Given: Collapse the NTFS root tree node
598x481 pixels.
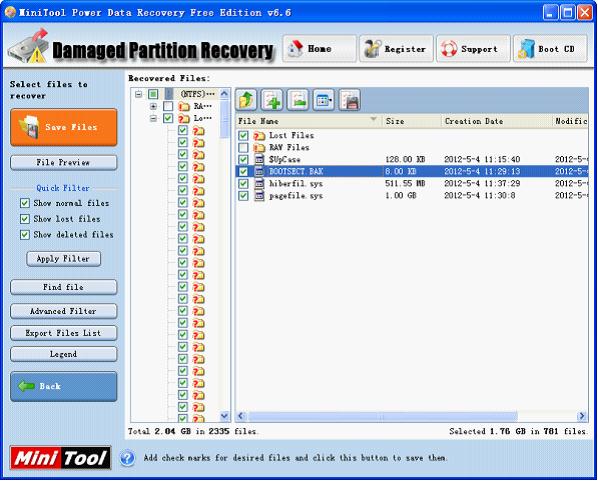Looking at the screenshot, I should pyautogui.click(x=139, y=94).
